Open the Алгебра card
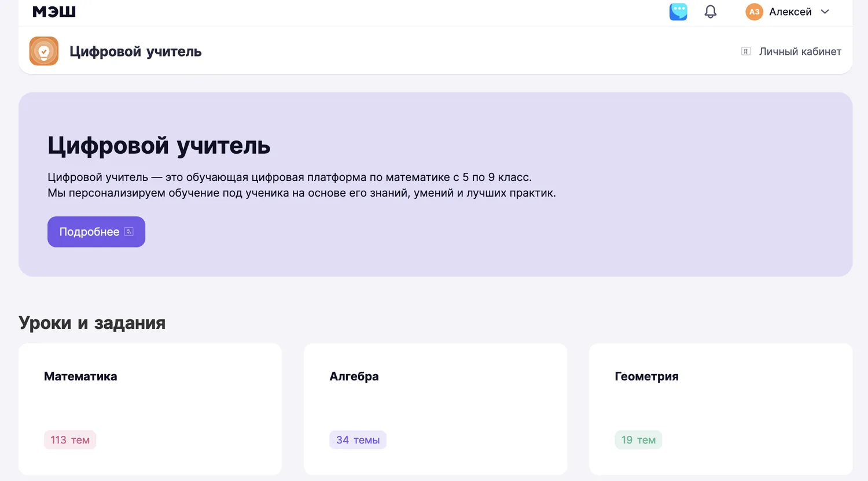The image size is (868, 481). (435, 409)
